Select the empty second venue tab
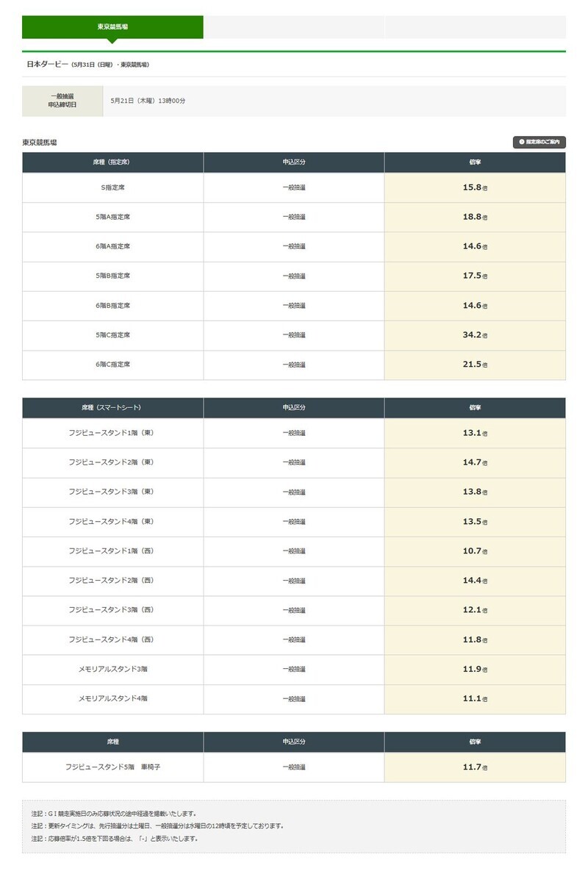This screenshot has height=882, width=588. [x=294, y=26]
